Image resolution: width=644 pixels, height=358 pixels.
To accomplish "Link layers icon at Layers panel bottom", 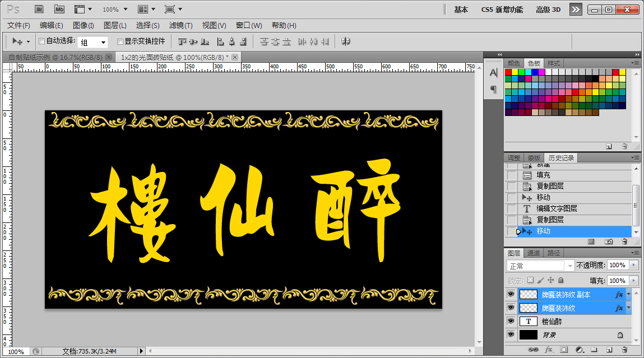I will (x=533, y=350).
